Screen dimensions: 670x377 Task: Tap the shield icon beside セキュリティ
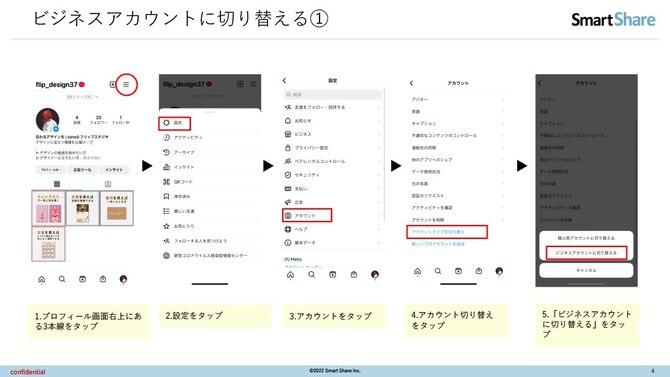point(288,175)
